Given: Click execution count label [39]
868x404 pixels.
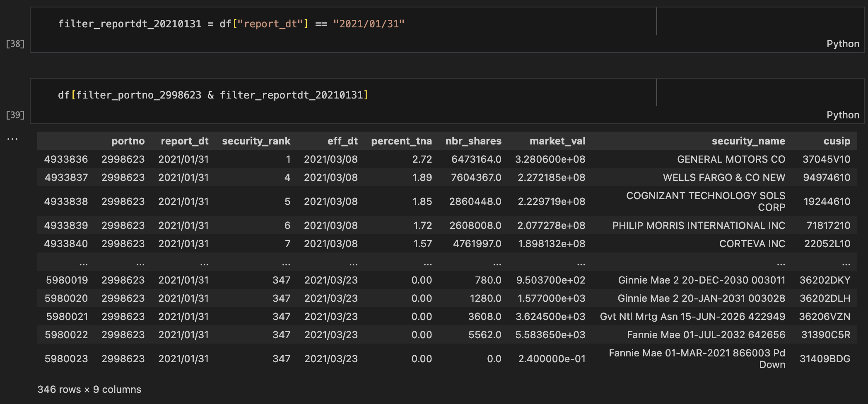Looking at the screenshot, I should [x=15, y=115].
